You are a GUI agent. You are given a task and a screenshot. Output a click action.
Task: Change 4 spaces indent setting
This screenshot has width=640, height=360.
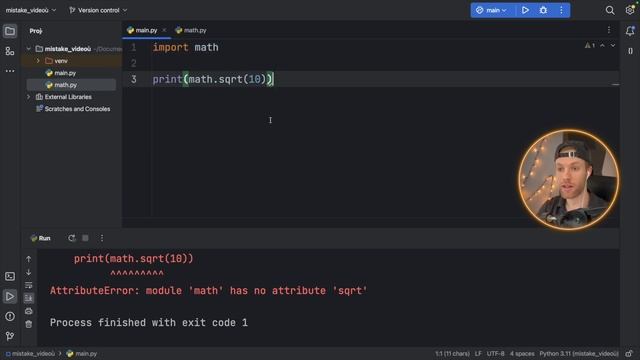(522, 354)
